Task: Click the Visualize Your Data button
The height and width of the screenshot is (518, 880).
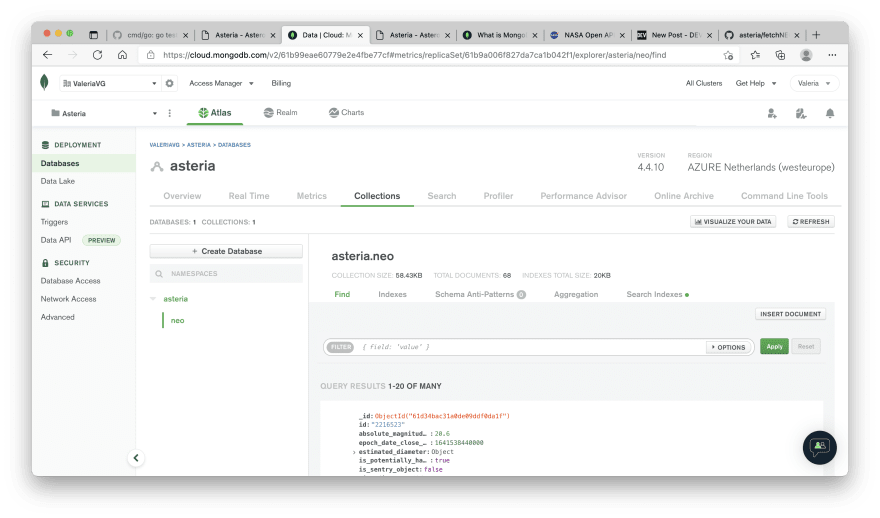Action: pos(733,222)
